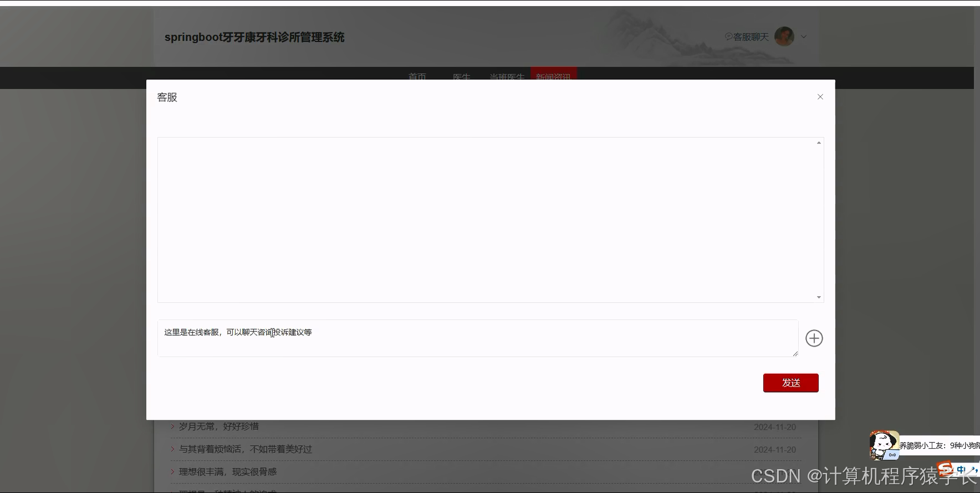Open news item 岁月无常，好好珍惜
Image resolution: width=980 pixels, height=493 pixels.
click(x=218, y=427)
